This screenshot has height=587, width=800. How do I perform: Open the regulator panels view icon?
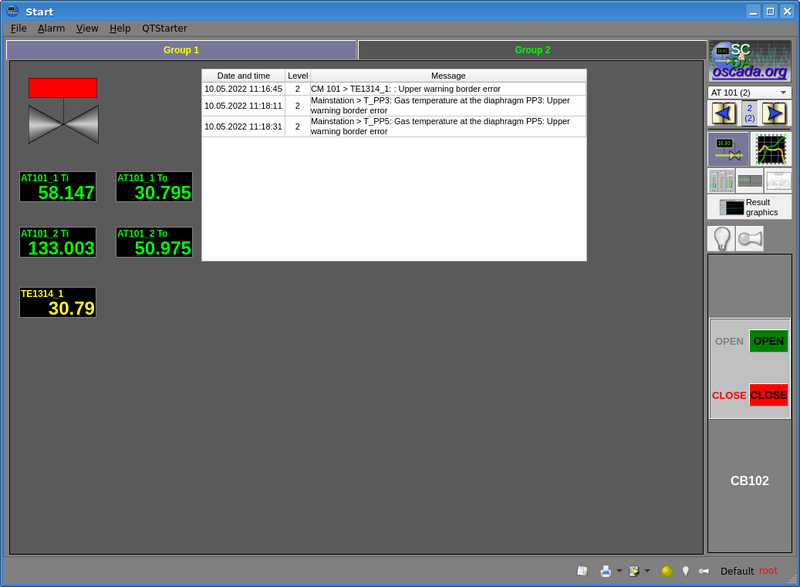pyautogui.click(x=721, y=181)
